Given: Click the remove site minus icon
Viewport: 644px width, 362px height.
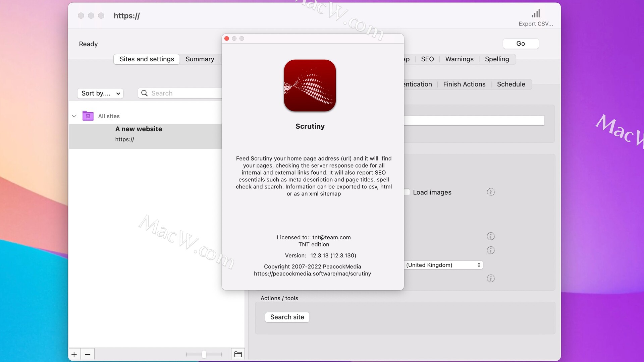Looking at the screenshot, I should (x=87, y=354).
